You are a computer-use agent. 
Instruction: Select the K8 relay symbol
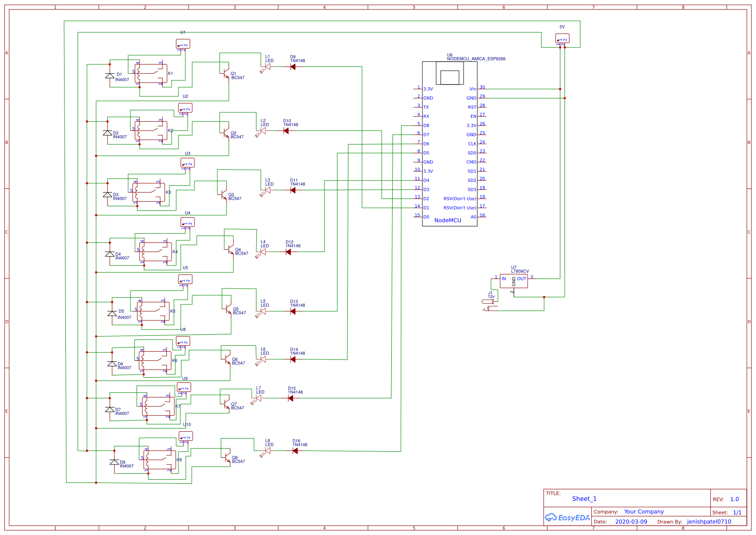click(160, 460)
